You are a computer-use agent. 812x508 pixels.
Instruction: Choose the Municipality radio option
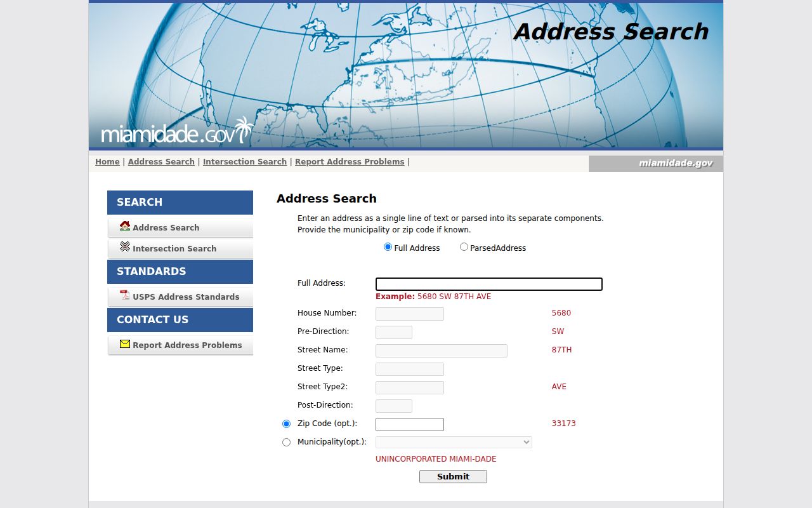click(x=286, y=442)
